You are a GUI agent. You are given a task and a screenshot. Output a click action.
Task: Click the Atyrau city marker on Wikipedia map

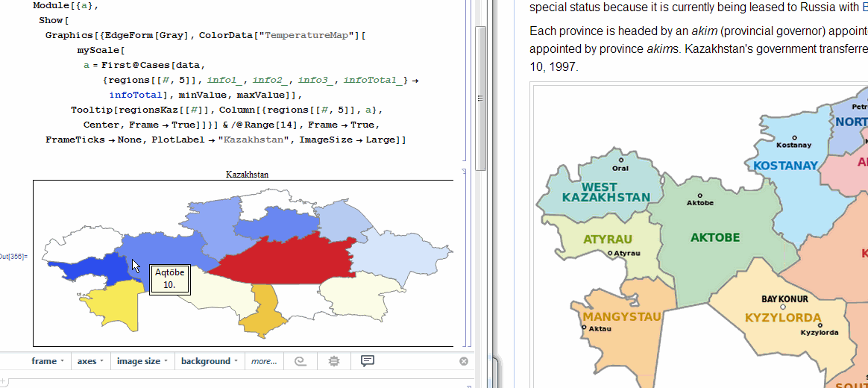point(610,253)
